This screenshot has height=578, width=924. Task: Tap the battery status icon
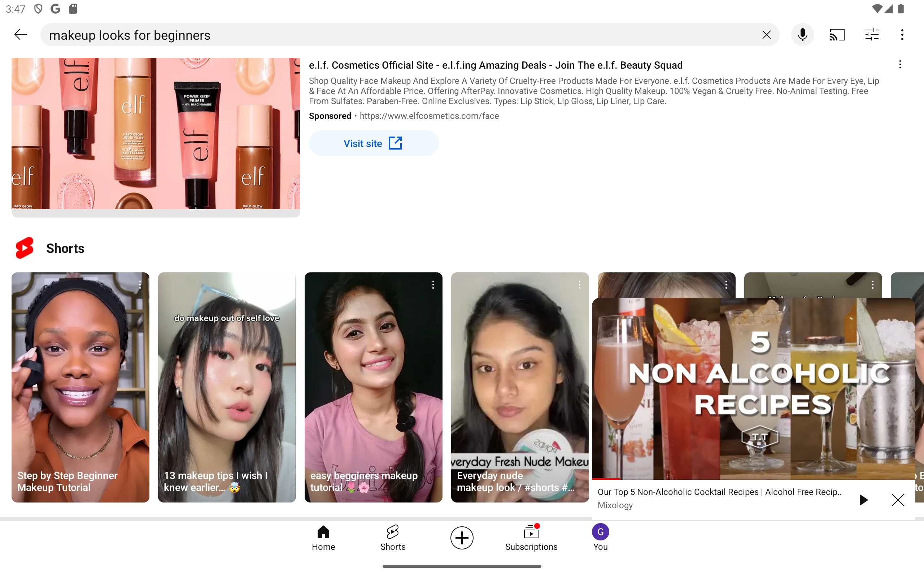pos(901,8)
